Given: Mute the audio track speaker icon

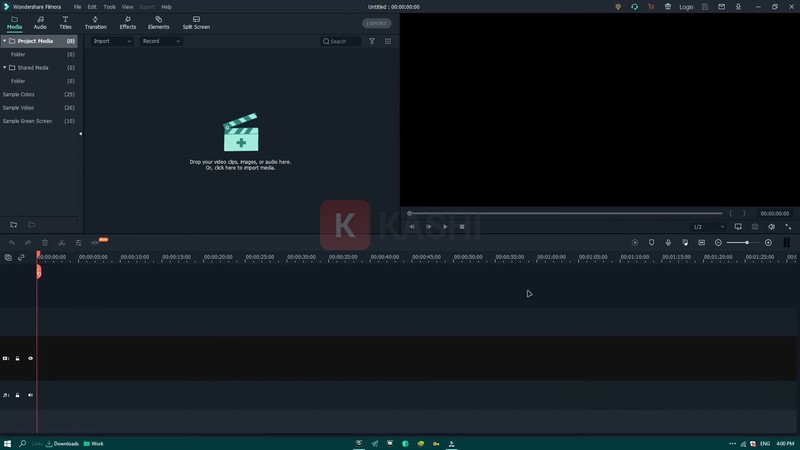Looking at the screenshot, I should [30, 395].
